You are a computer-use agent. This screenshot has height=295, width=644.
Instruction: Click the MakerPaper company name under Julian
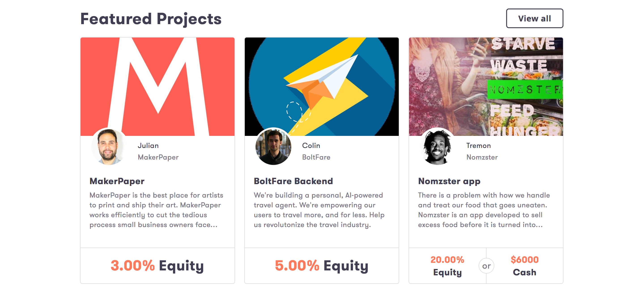(158, 157)
